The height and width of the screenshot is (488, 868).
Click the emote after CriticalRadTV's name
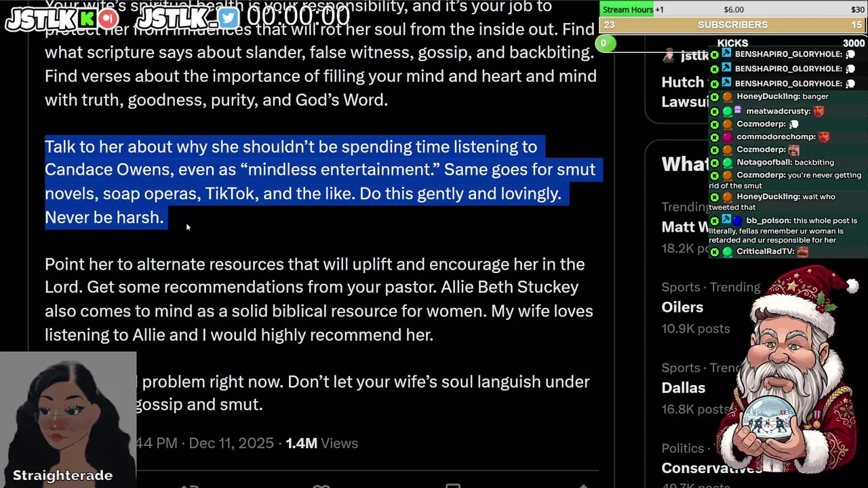803,251
